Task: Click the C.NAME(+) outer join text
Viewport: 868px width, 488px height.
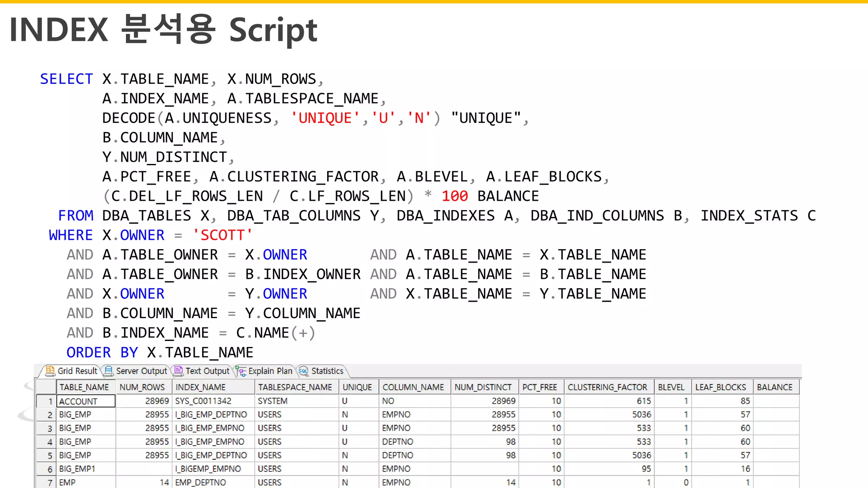Action: (276, 333)
